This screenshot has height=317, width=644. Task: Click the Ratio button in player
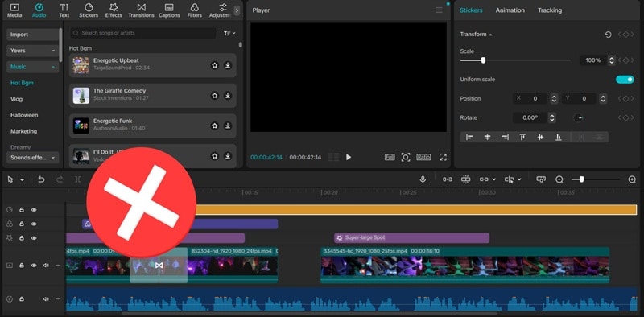423,157
